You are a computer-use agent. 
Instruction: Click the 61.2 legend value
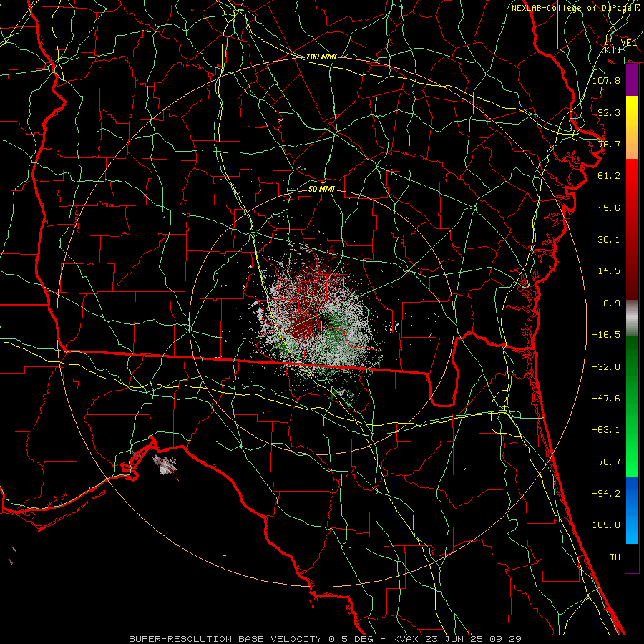tap(609, 176)
